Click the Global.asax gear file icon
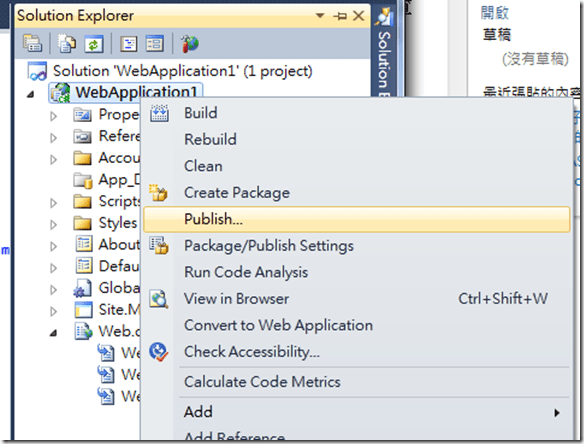Screen dimensions: 584x444 82,288
